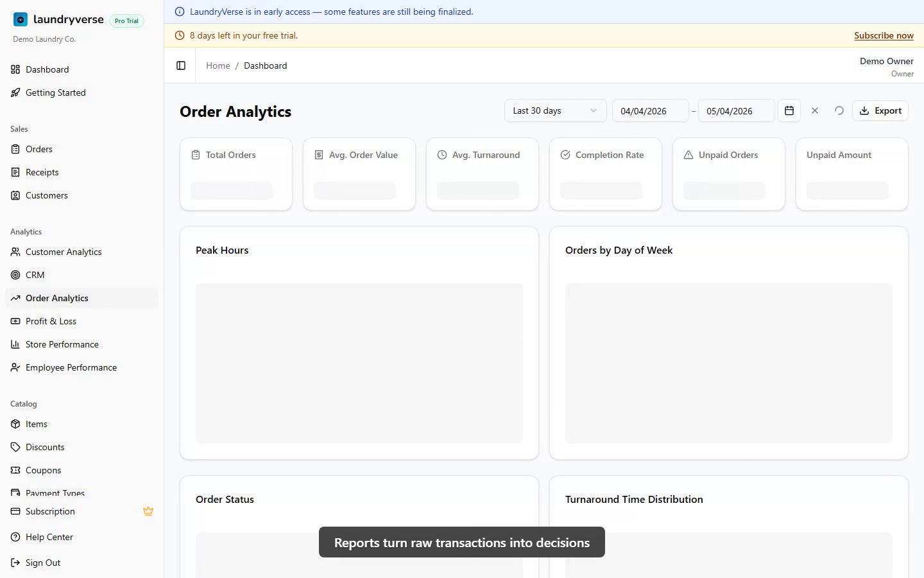Click Orders by Day of Week title
Viewport: 924px width, 578px height.
tap(619, 250)
